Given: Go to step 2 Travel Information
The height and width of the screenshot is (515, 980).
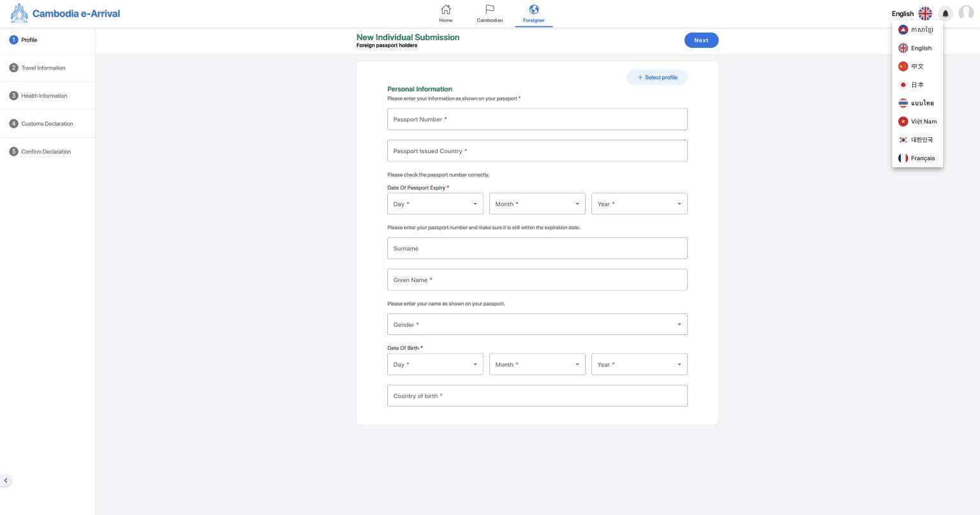Looking at the screenshot, I should pos(47,68).
